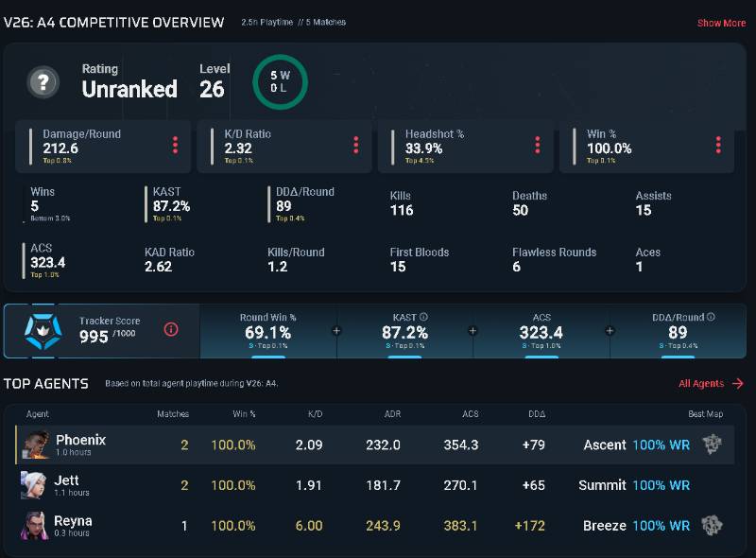
Task: Click the Kills/Round 1.2 stat
Action: pyautogui.click(x=296, y=260)
